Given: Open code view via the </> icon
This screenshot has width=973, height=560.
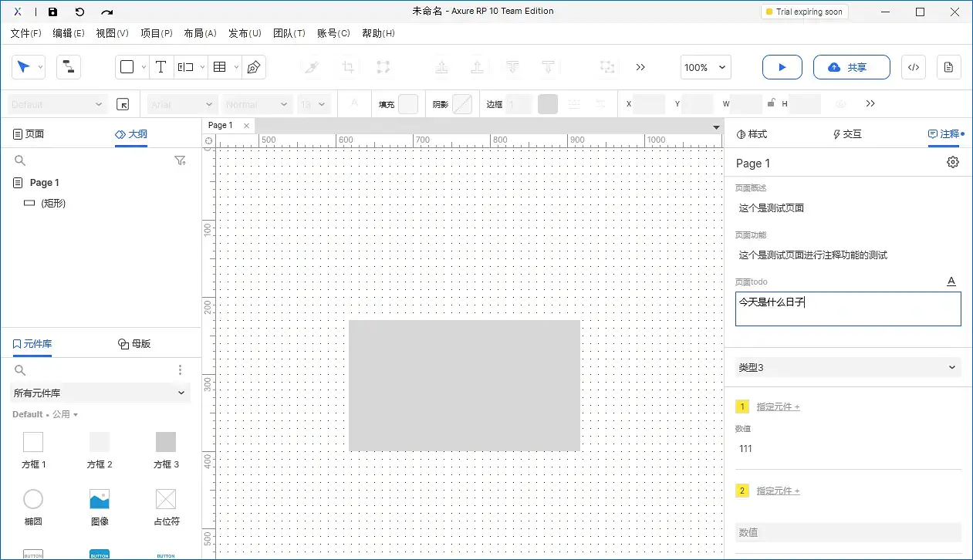Looking at the screenshot, I should pyautogui.click(x=914, y=67).
